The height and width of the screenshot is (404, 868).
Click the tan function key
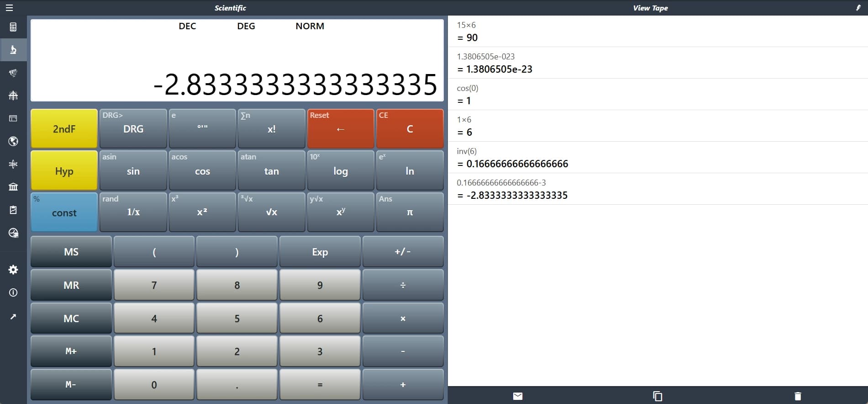tap(271, 170)
